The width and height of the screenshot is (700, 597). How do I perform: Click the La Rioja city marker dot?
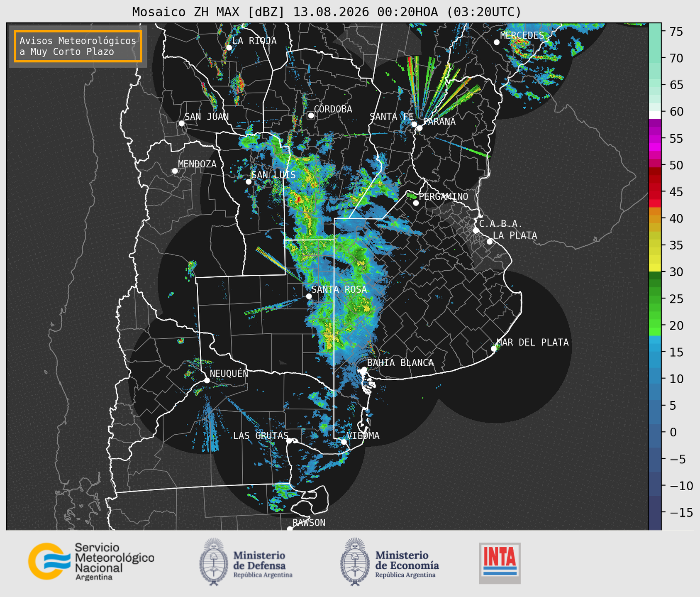pyautogui.click(x=229, y=48)
